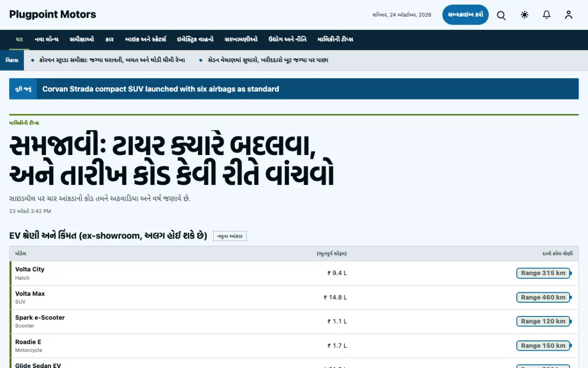Open the search icon in header

(501, 15)
